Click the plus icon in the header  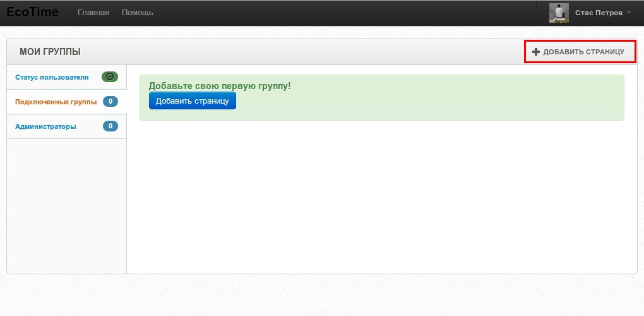(x=536, y=52)
